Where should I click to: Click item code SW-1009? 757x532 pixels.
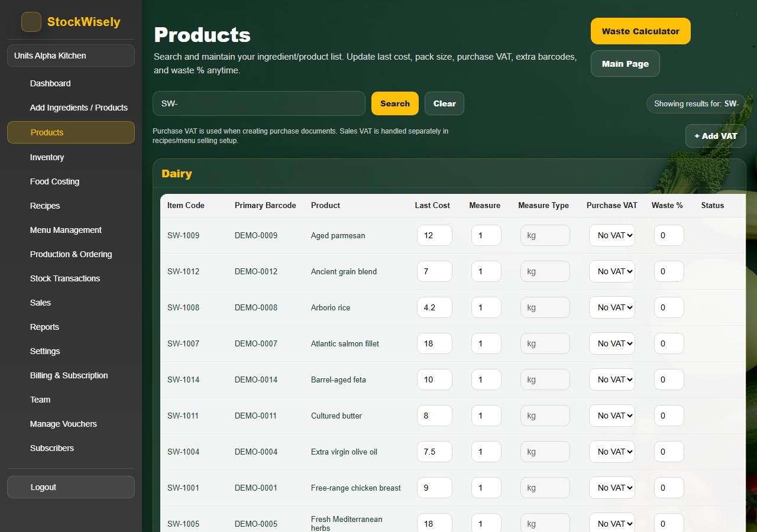(183, 235)
